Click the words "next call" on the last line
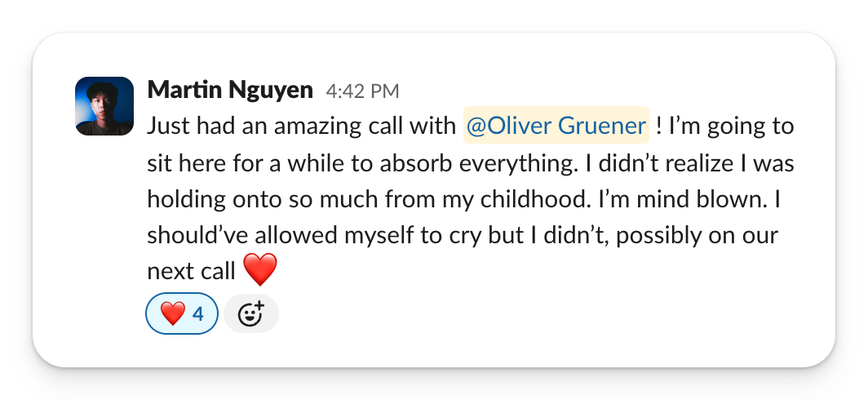868x400 pixels. tap(193, 271)
